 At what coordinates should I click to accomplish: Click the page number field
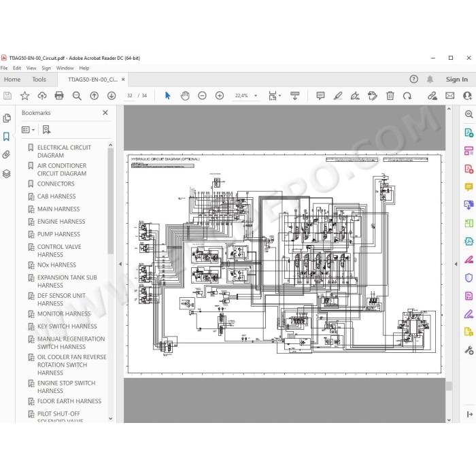[130, 96]
